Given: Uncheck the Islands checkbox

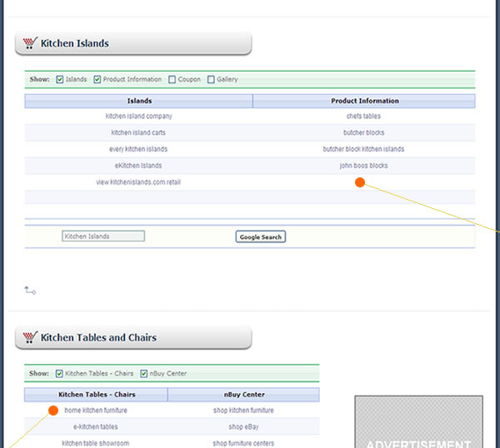Looking at the screenshot, I should tap(60, 80).
